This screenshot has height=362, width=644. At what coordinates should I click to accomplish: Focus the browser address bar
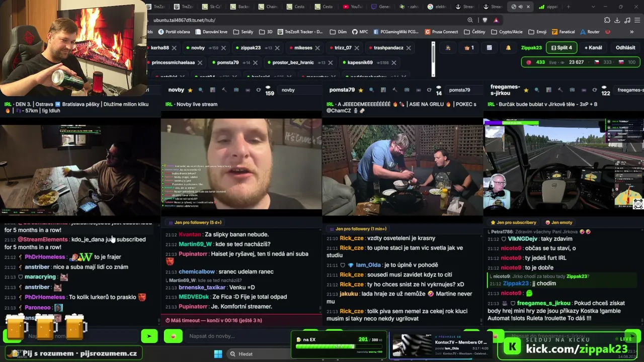307,20
